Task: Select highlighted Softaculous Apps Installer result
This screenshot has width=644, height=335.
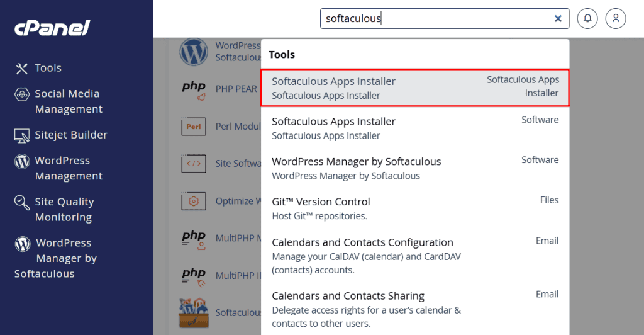Action: tap(415, 88)
